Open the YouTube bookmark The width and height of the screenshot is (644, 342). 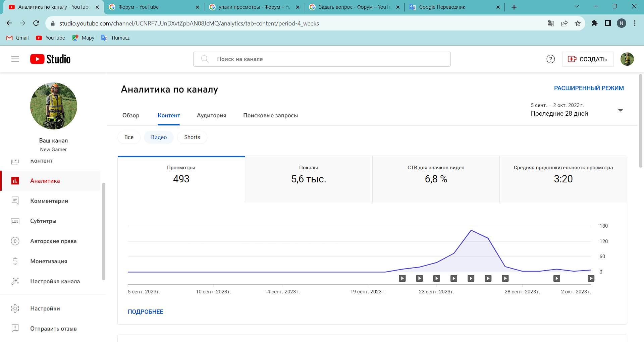(x=50, y=38)
